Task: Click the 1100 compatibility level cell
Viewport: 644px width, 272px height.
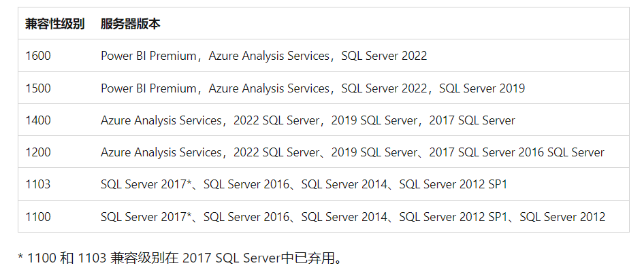Action: pos(38,216)
